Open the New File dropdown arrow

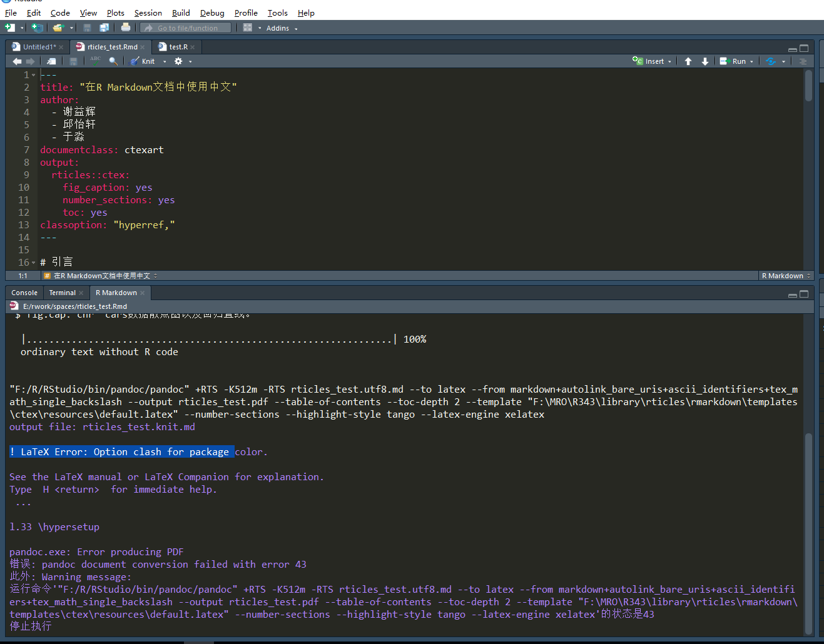[22, 28]
